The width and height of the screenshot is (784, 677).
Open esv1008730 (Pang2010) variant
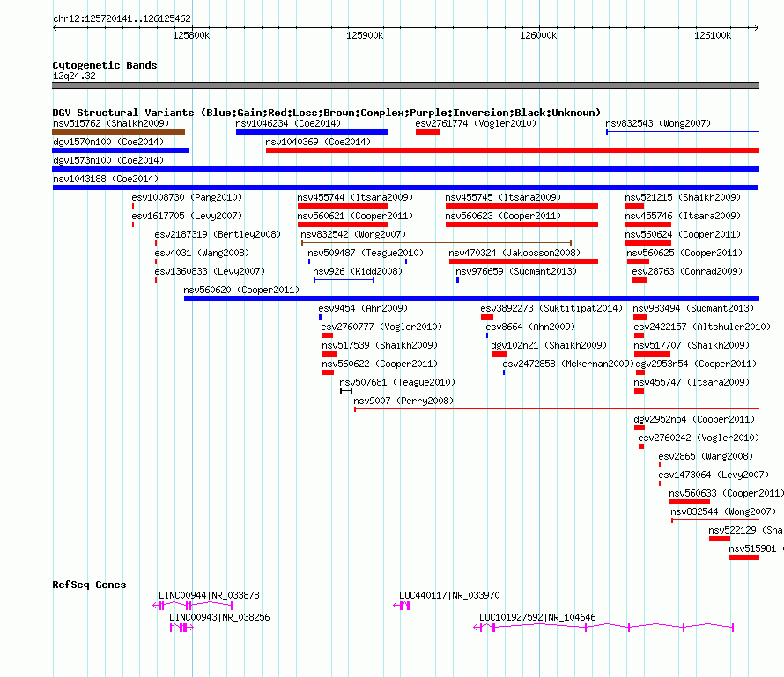187,197
